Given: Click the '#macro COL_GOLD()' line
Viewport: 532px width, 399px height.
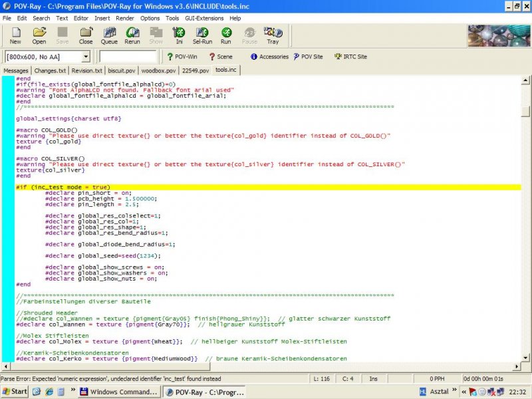Looking at the screenshot, I should tap(47, 130).
